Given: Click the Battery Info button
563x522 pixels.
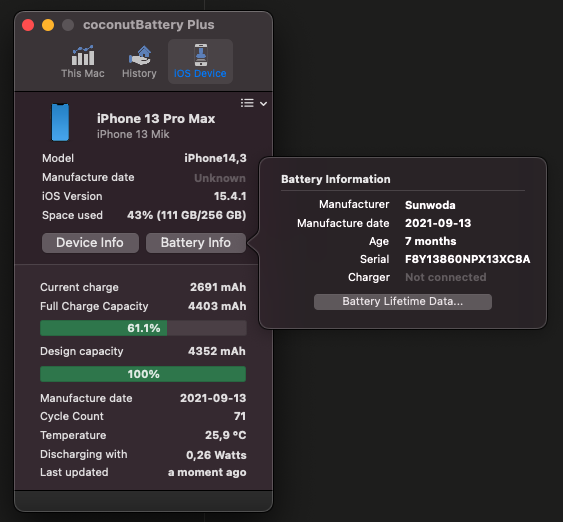Looking at the screenshot, I should click(196, 243).
